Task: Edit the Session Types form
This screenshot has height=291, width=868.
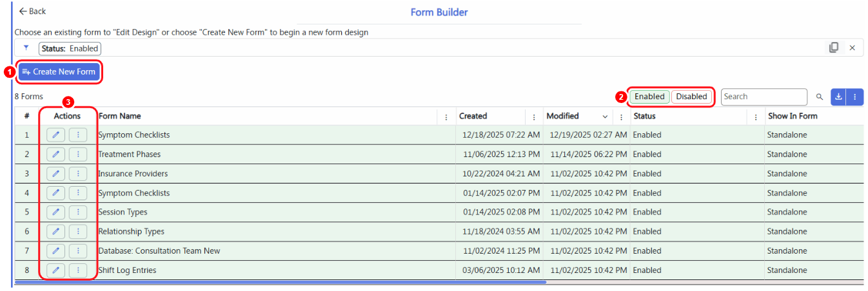Action: point(55,212)
